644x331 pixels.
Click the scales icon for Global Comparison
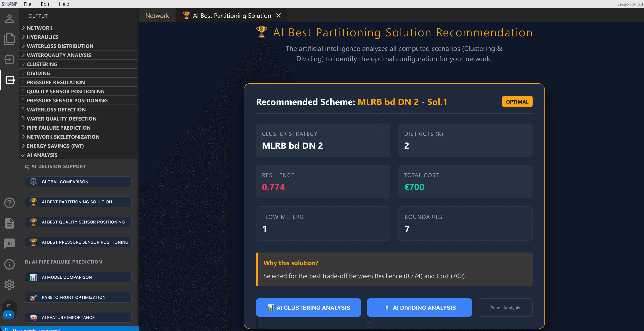click(x=33, y=181)
